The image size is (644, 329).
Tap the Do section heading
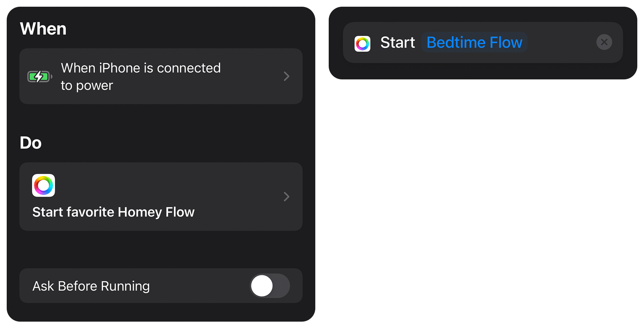(31, 143)
